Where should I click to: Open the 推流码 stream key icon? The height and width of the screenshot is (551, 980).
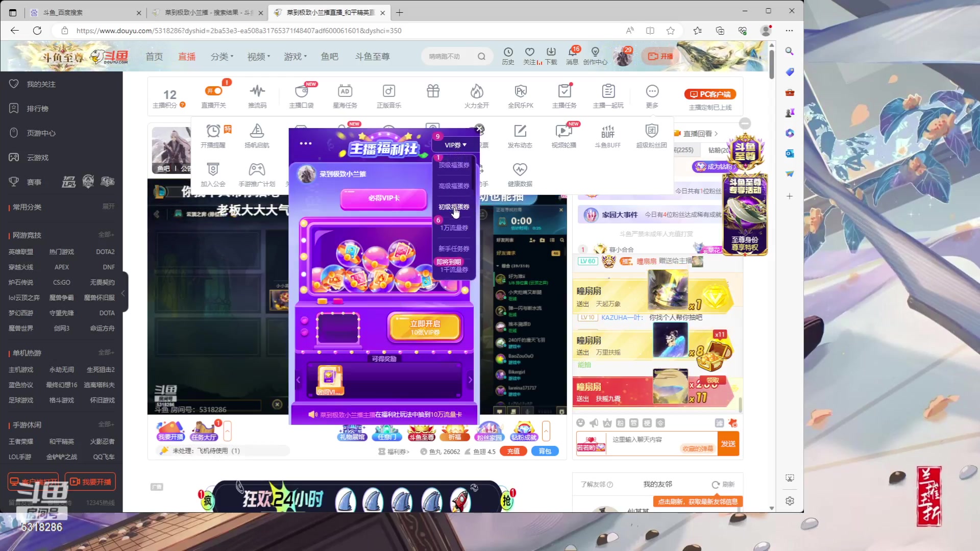257,96
